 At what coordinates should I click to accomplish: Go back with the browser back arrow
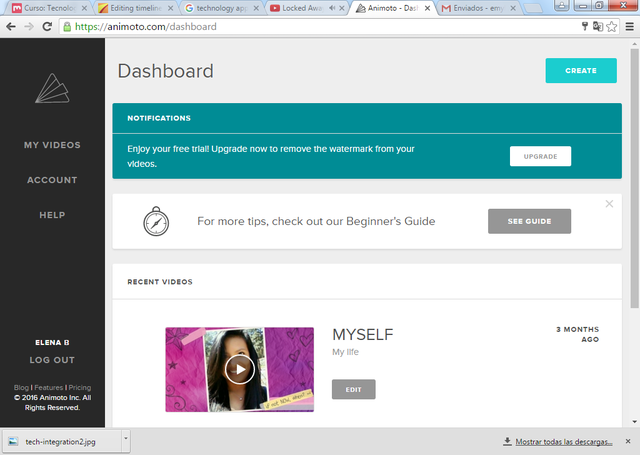[x=11, y=27]
